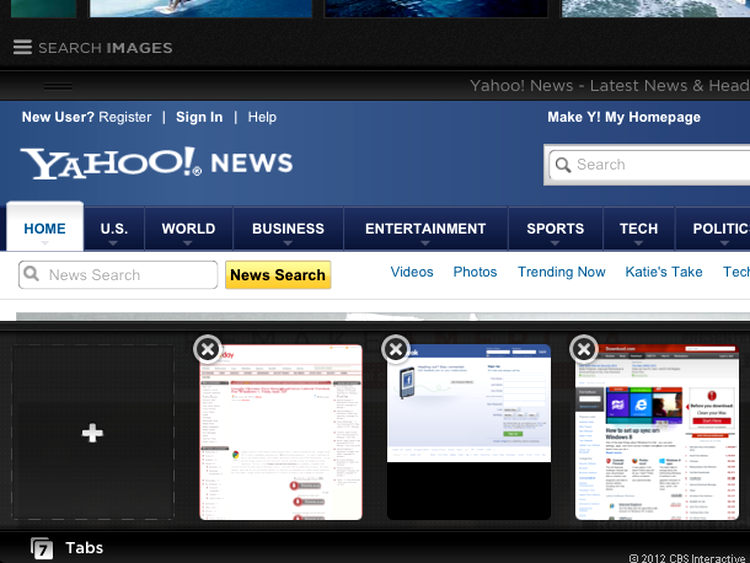
Task: Focus the Yahoo Search input field
Action: tap(650, 165)
